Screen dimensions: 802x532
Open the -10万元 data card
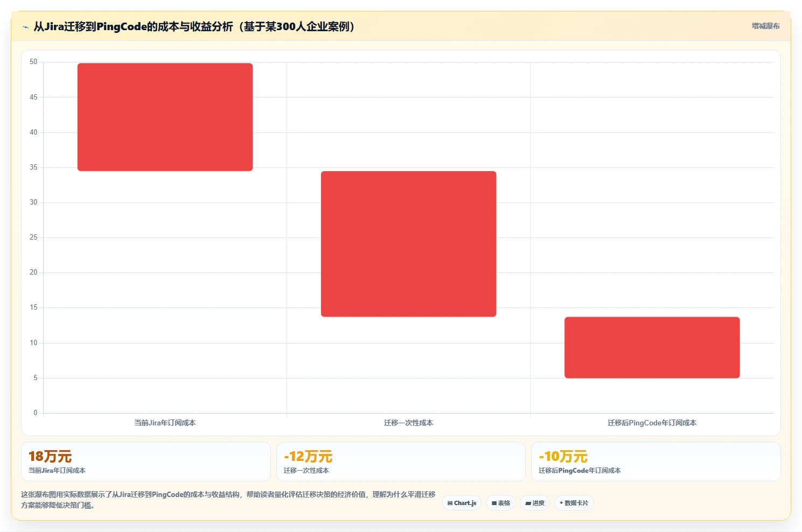pyautogui.click(x=655, y=461)
